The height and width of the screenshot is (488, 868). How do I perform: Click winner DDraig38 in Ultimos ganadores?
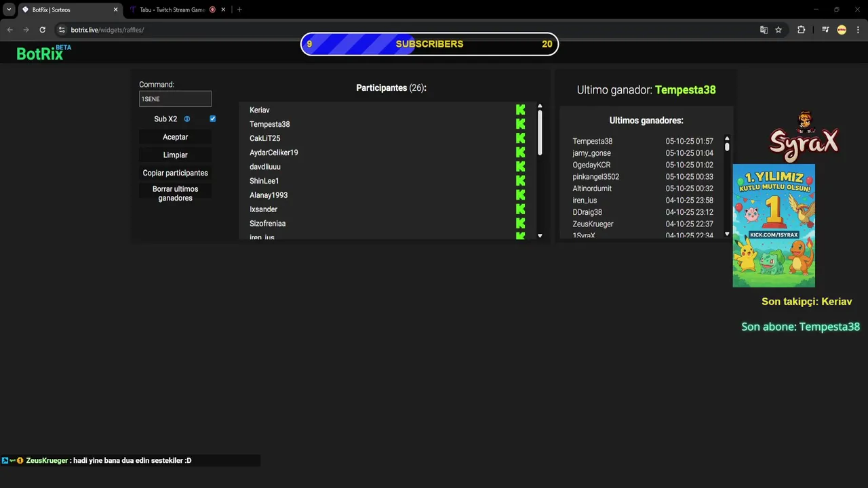pos(587,212)
